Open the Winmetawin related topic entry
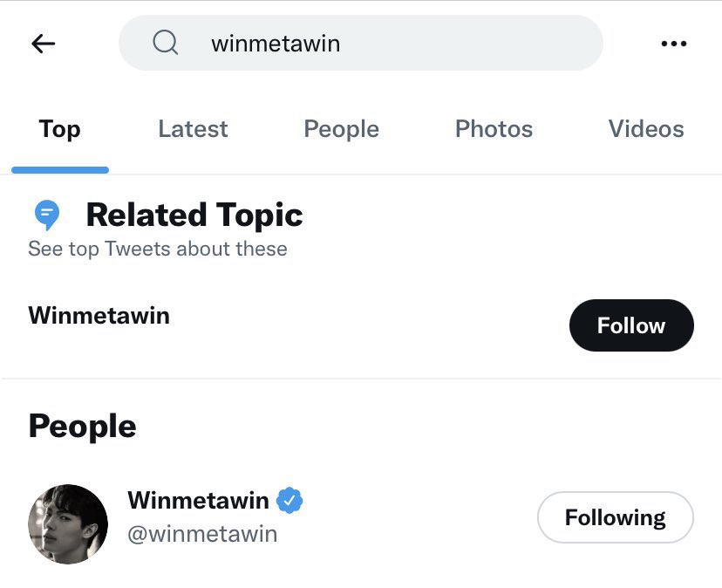The width and height of the screenshot is (722, 588). click(99, 315)
